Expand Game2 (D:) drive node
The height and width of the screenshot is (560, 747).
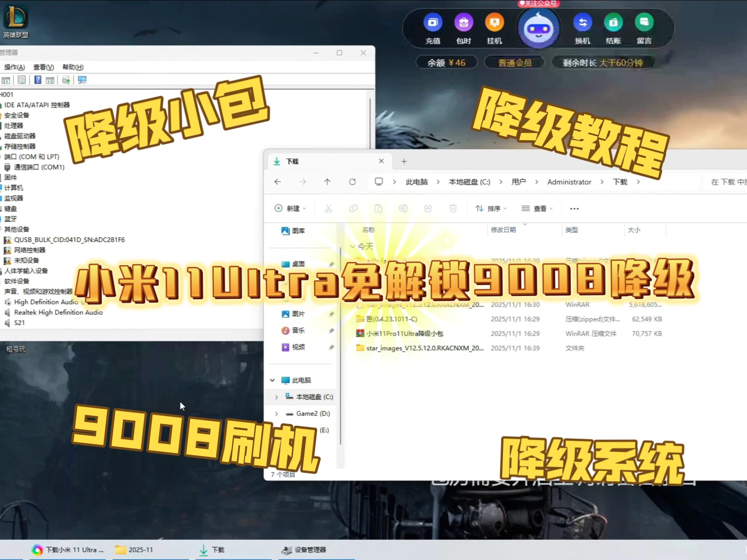point(276,414)
